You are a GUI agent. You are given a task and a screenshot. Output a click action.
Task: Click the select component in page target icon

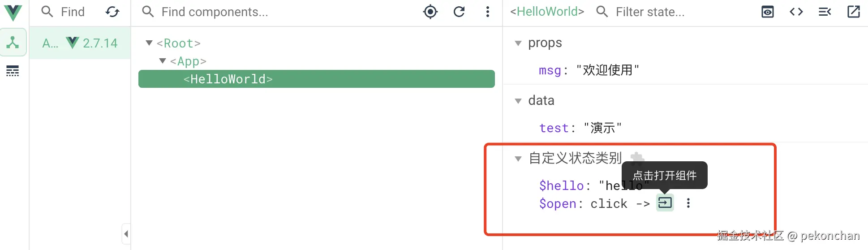click(430, 12)
